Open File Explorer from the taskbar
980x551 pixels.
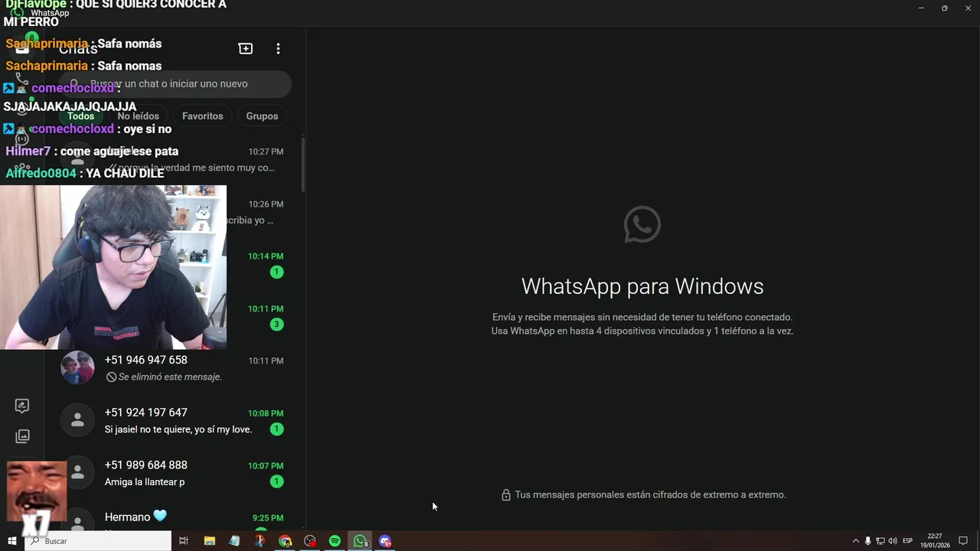coord(209,541)
